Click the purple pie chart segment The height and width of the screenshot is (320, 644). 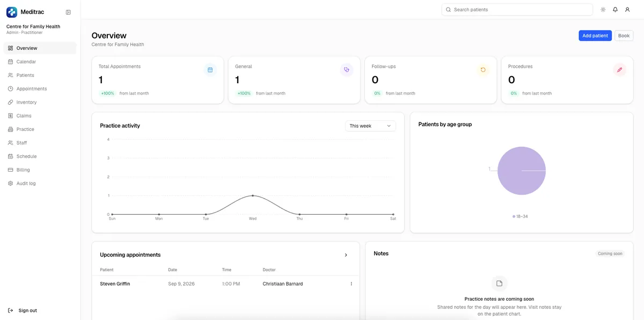(522, 171)
